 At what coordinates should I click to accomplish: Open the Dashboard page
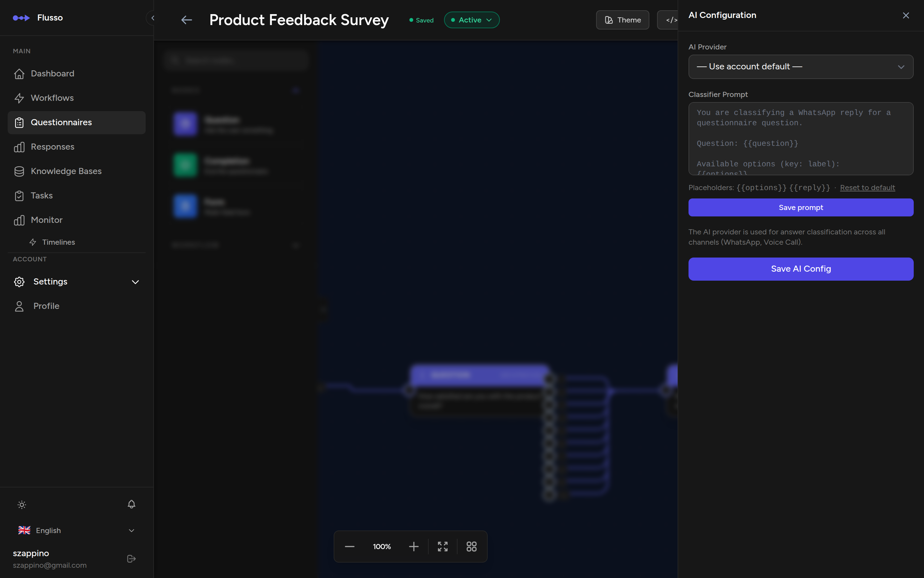pyautogui.click(x=76, y=74)
